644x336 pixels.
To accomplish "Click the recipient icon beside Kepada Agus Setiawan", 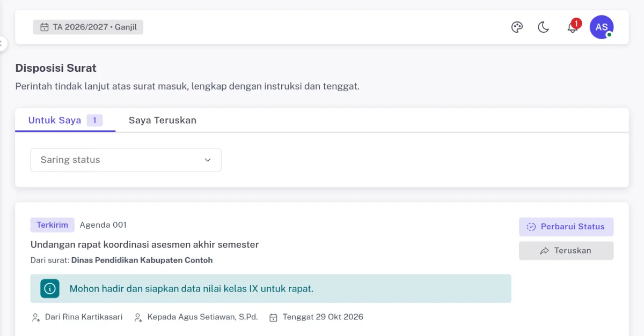I will click(138, 317).
